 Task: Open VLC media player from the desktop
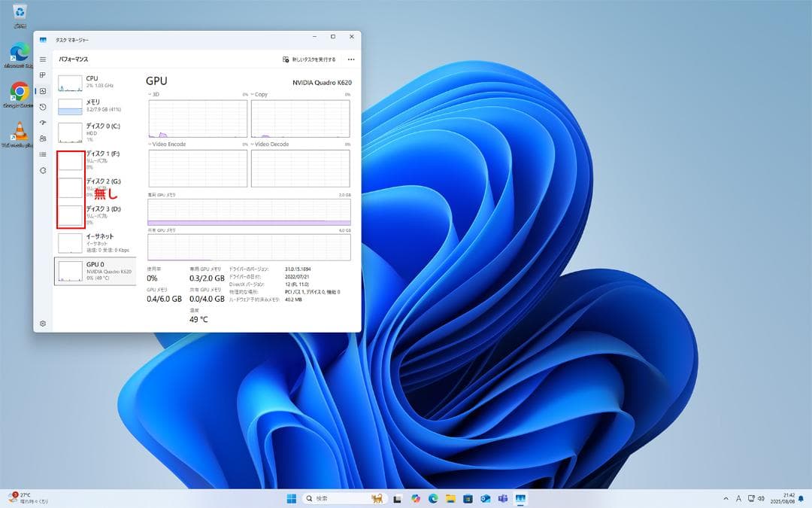19,129
